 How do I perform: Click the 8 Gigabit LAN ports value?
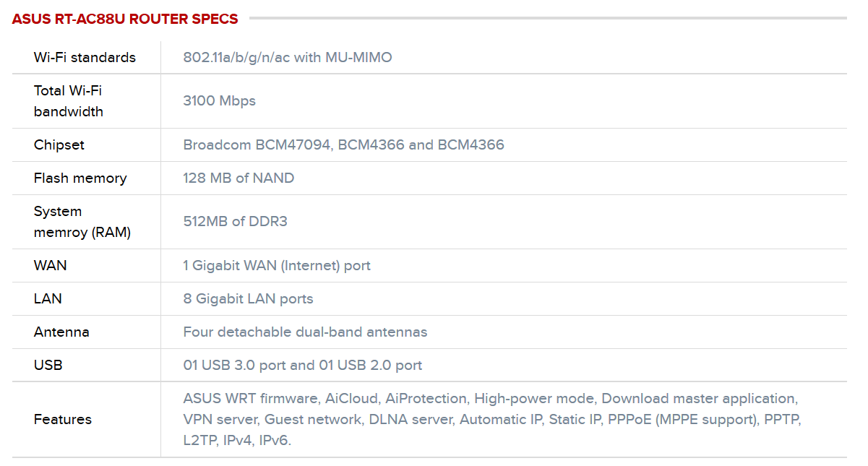coord(249,298)
